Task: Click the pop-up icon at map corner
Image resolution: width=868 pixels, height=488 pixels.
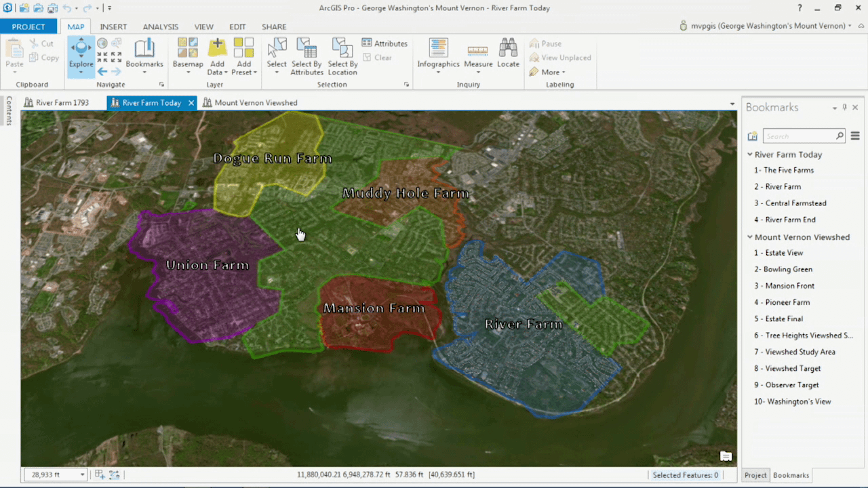Action: click(x=726, y=456)
